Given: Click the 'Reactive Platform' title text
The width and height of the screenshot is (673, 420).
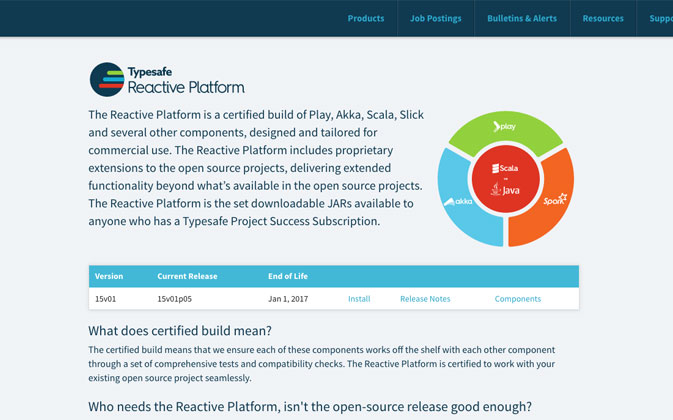Looking at the screenshot, I should click(186, 87).
